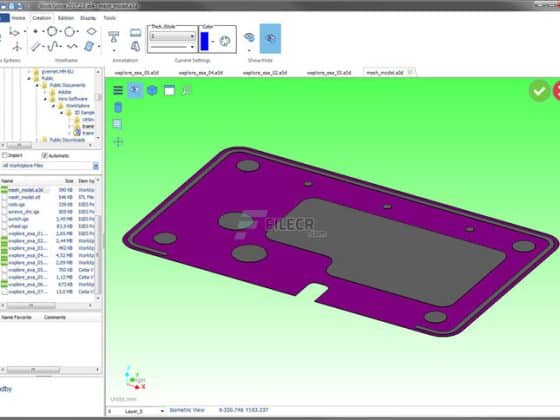The image size is (560, 420).
Task: Sort file list by Name column
Action: [x=7, y=181]
